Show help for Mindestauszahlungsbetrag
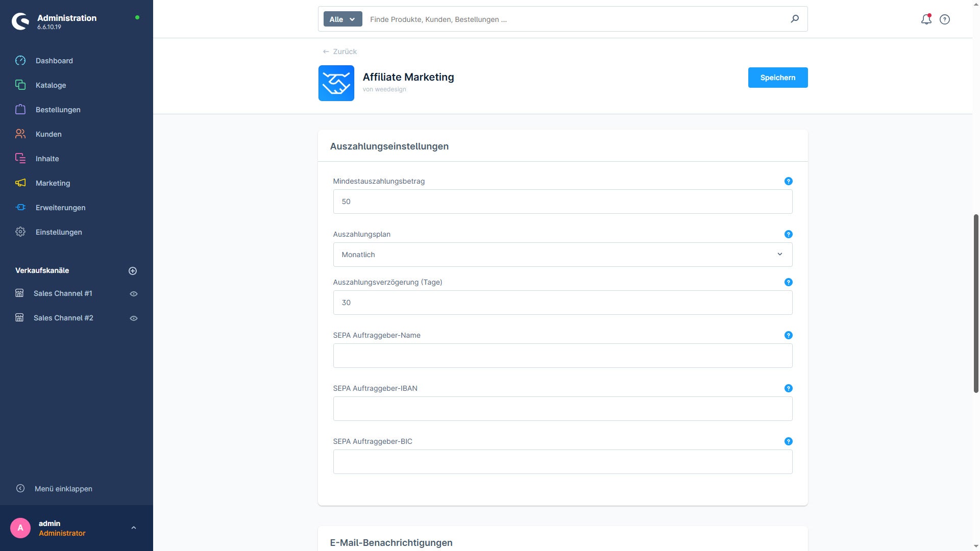Image resolution: width=980 pixels, height=551 pixels. click(x=788, y=181)
